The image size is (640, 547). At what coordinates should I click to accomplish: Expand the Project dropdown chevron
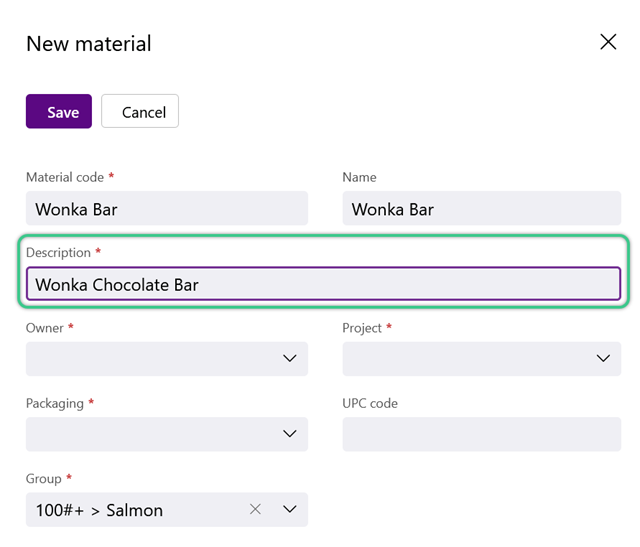[603, 358]
